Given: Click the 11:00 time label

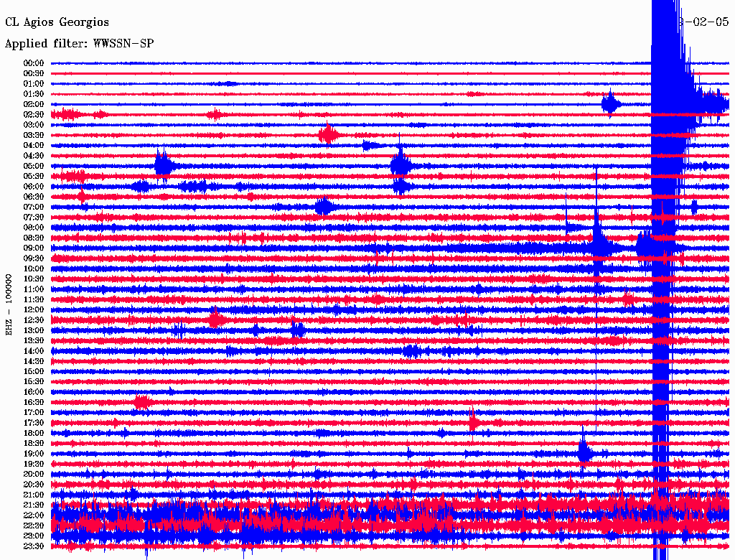Looking at the screenshot, I should point(34,289).
